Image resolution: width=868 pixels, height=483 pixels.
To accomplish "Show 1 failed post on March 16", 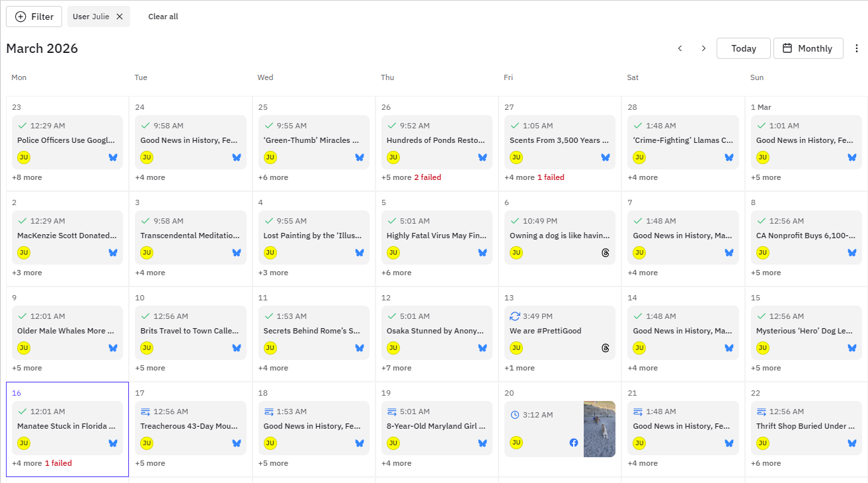I will point(58,463).
